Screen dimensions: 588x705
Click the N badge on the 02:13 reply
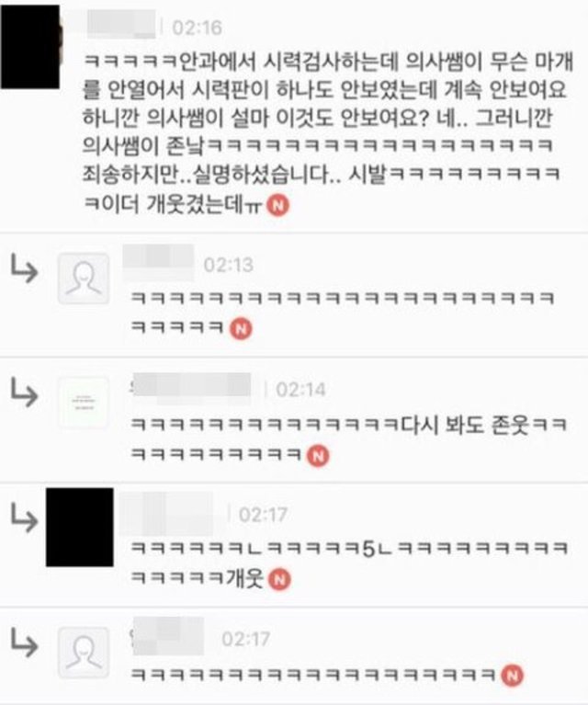[242, 329]
